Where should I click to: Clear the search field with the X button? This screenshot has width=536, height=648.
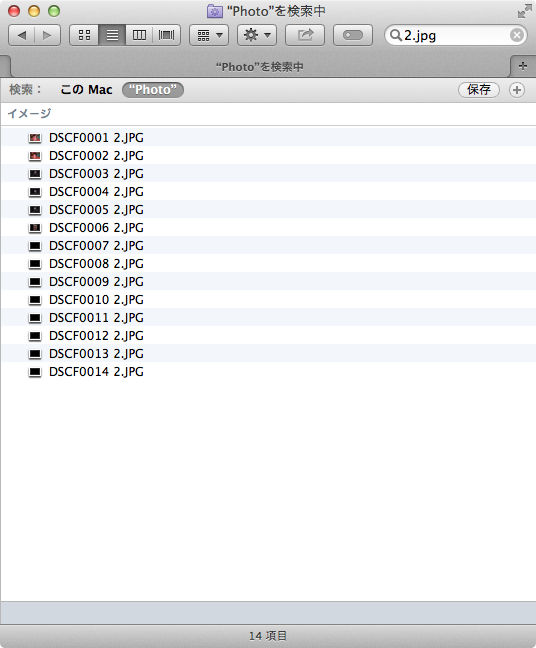[x=517, y=36]
